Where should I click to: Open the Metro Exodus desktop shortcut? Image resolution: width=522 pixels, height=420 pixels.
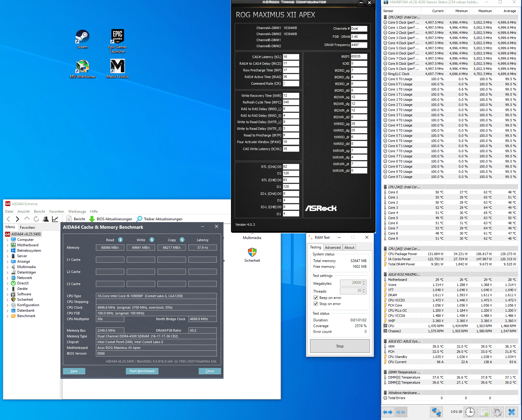point(118,69)
